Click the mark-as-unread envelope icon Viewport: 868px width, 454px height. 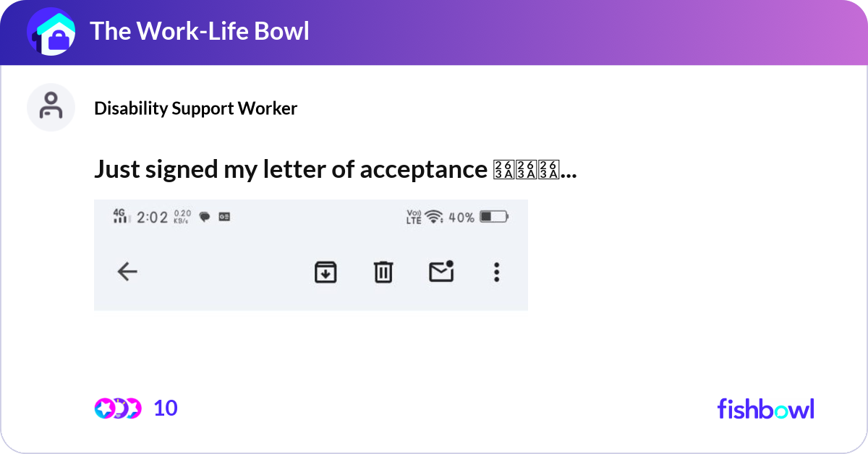tap(441, 271)
